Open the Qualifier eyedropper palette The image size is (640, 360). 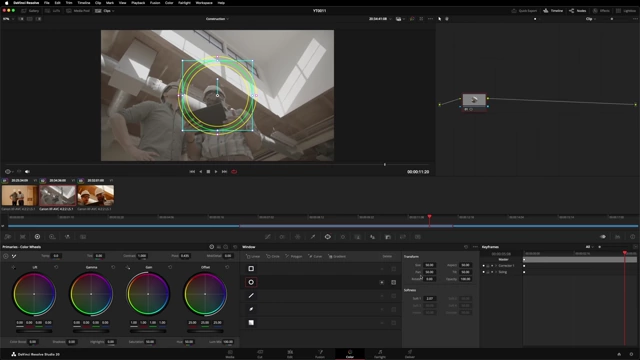pos(313,237)
